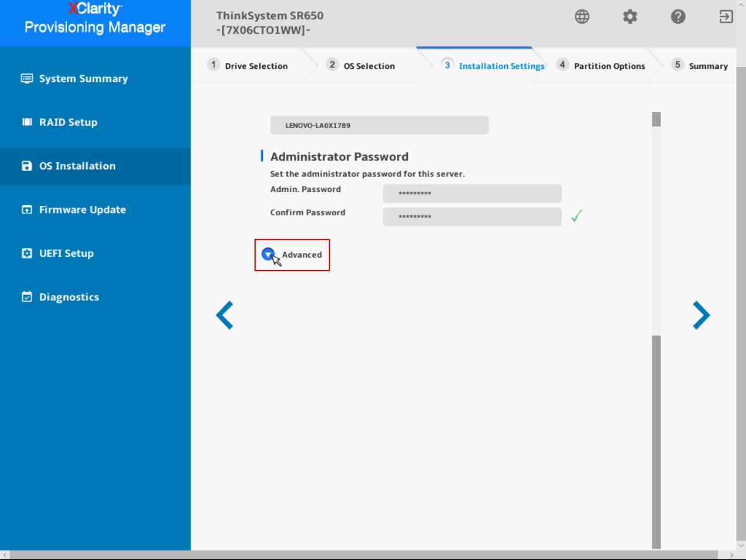The image size is (746, 560).
Task: Click the Confirm Password field
Action: (472, 217)
